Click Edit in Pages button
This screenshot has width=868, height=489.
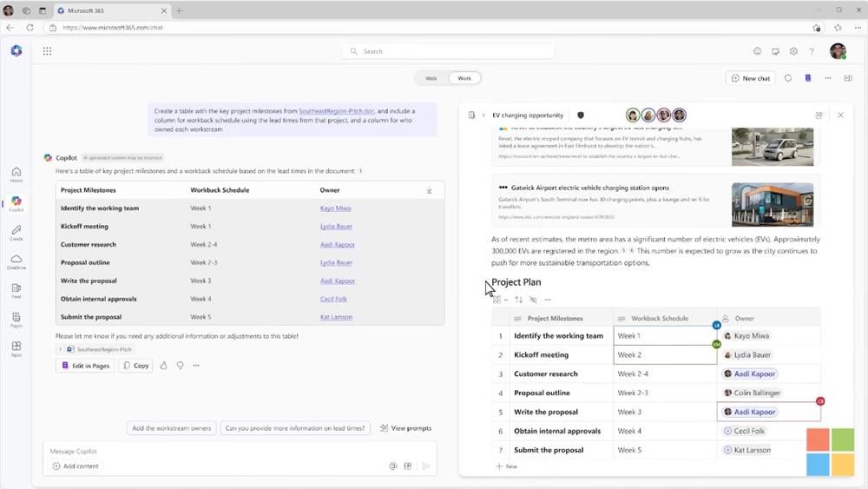point(85,366)
